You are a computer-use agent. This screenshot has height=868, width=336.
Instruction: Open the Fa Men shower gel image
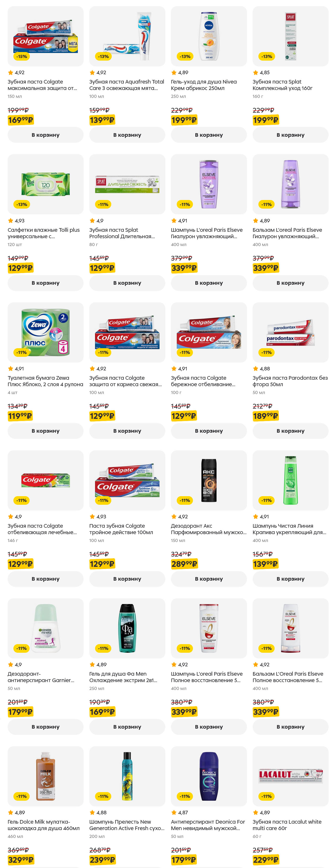coord(127,628)
